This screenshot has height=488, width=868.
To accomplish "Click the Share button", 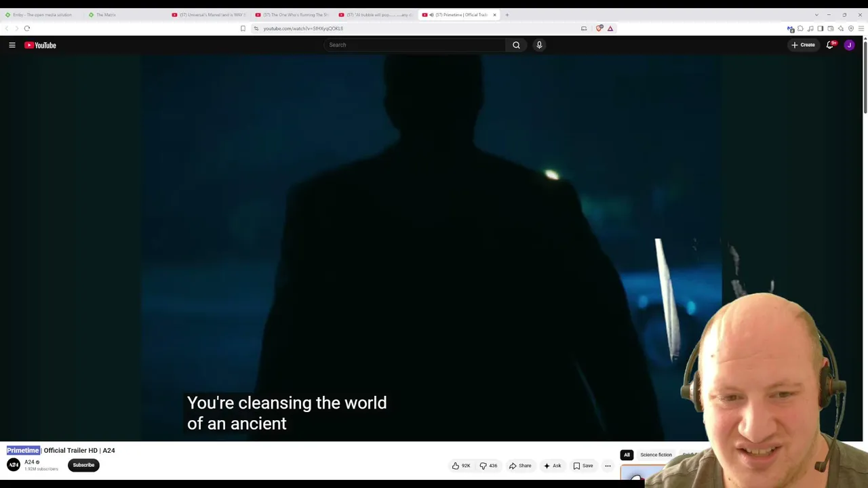I will click(x=520, y=466).
